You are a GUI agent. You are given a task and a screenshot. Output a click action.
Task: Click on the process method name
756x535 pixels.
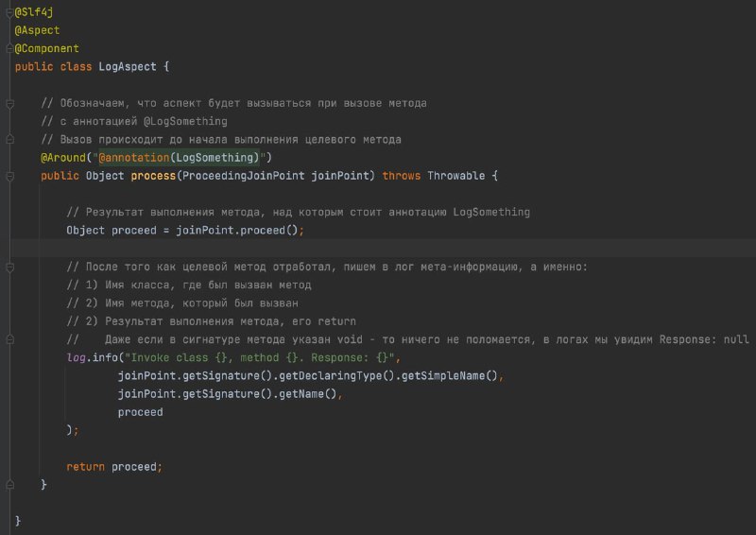(x=153, y=176)
